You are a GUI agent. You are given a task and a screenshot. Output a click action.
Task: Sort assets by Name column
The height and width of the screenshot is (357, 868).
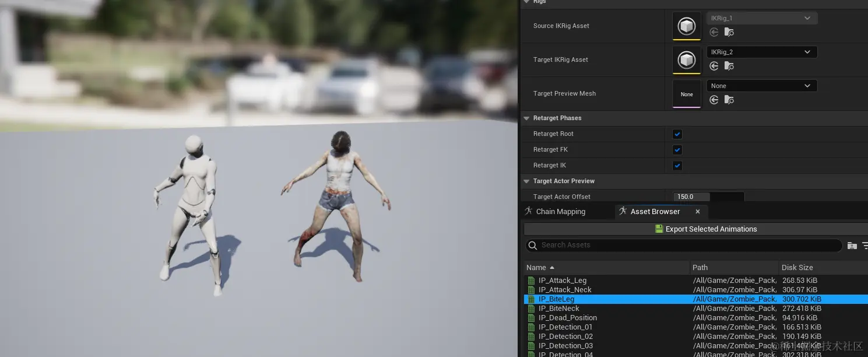pos(606,267)
